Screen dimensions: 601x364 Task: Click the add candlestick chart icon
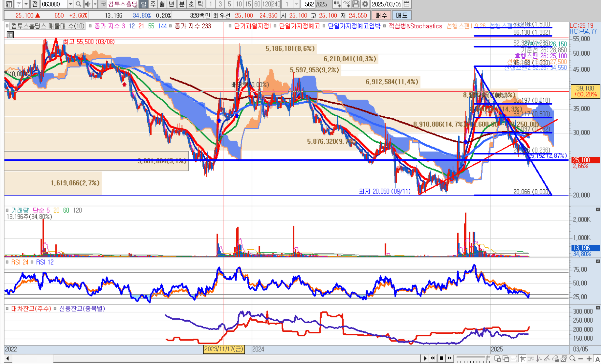337,4
